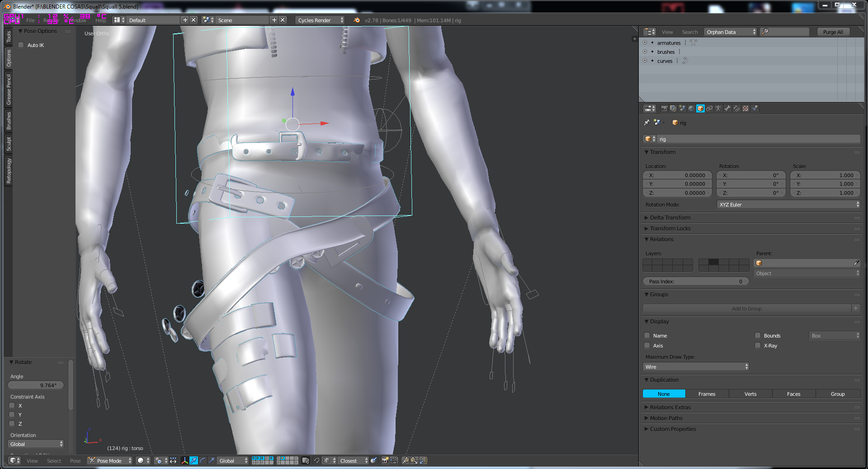
Task: Switch to the Grease Pencil sidebar tab
Action: [9, 89]
